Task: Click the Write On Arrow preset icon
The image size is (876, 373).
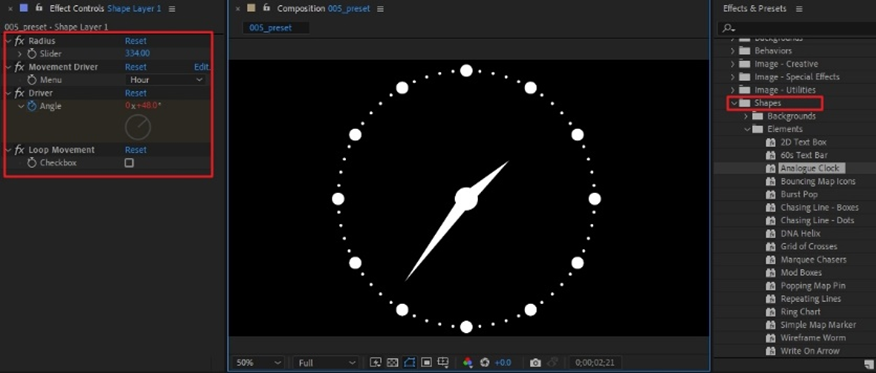Action: 770,351
